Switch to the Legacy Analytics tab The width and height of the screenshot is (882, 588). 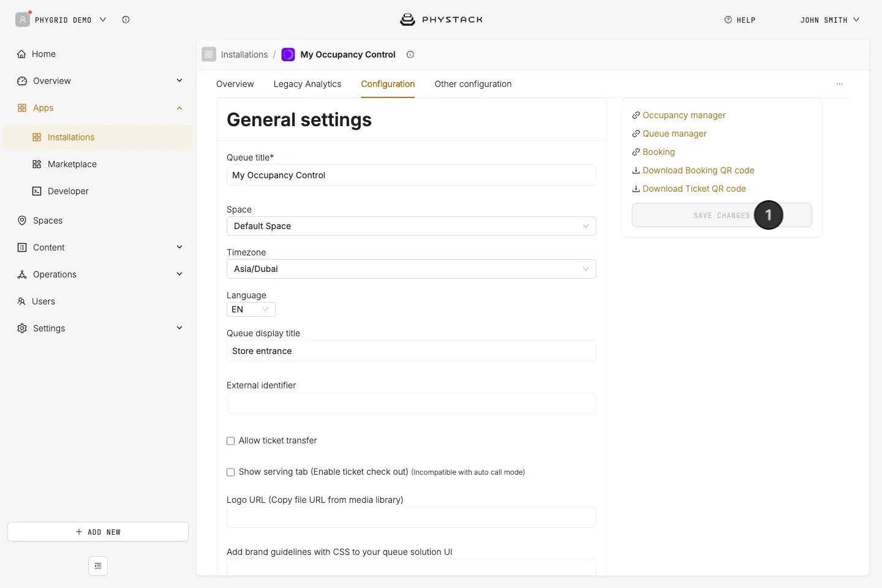click(x=307, y=84)
